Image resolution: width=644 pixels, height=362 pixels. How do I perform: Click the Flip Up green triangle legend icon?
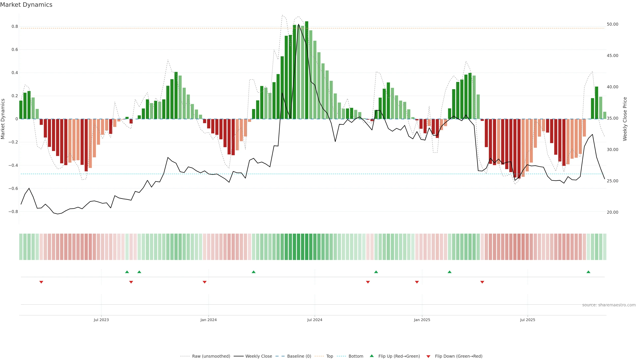[x=372, y=356]
